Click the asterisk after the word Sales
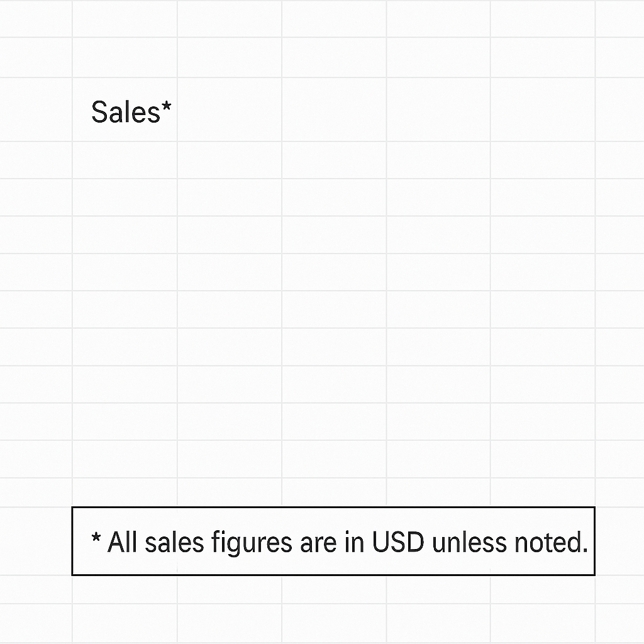 point(166,107)
